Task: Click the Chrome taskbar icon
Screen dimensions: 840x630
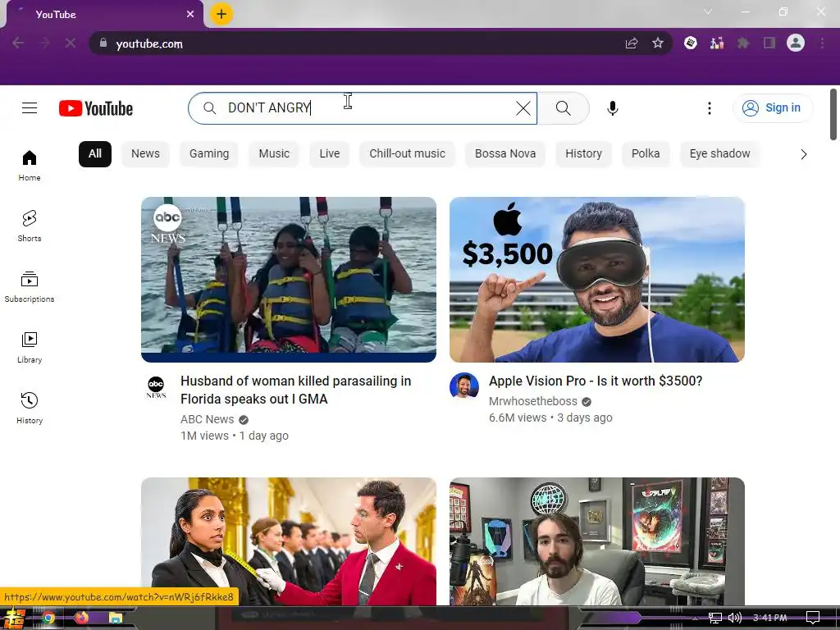Action: point(48,619)
